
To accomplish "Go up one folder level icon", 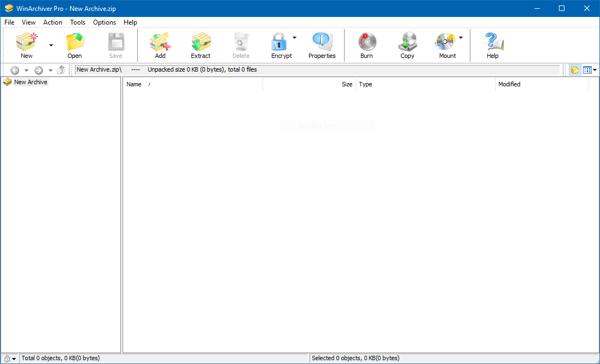I will 61,71.
